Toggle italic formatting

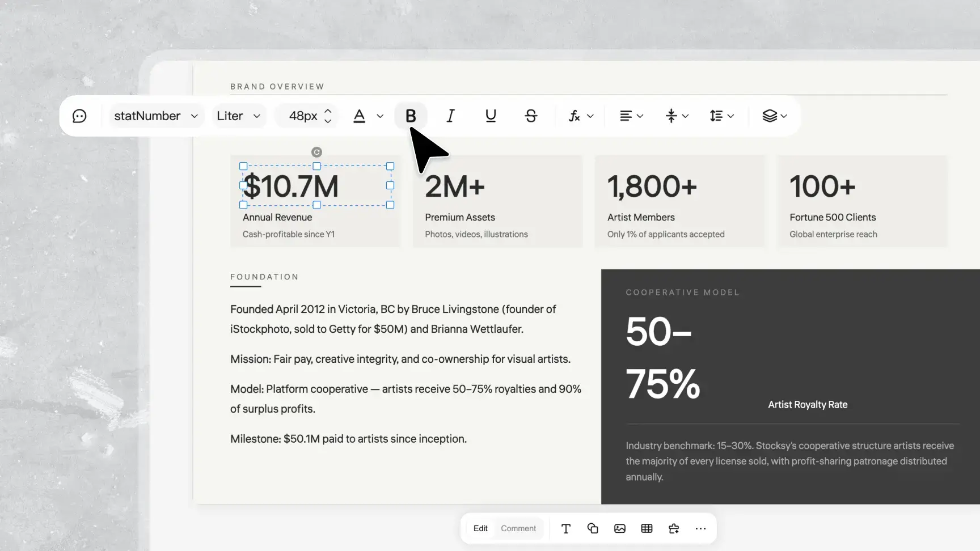coord(450,116)
